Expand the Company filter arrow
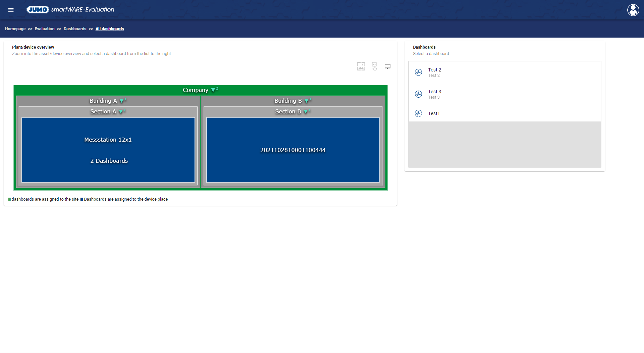Screen dimensions: 644x353 (213, 90)
